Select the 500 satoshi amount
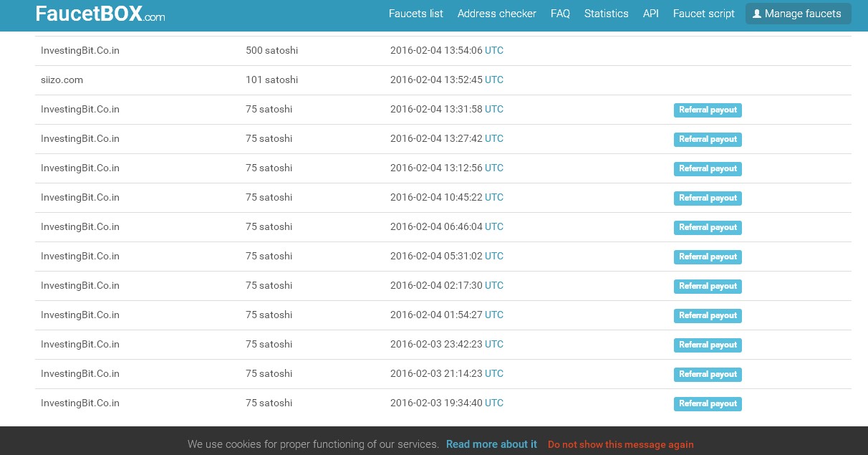 pyautogui.click(x=271, y=50)
